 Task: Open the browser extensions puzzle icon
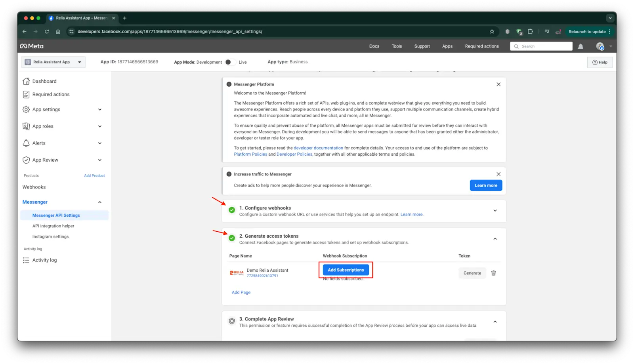(x=530, y=32)
